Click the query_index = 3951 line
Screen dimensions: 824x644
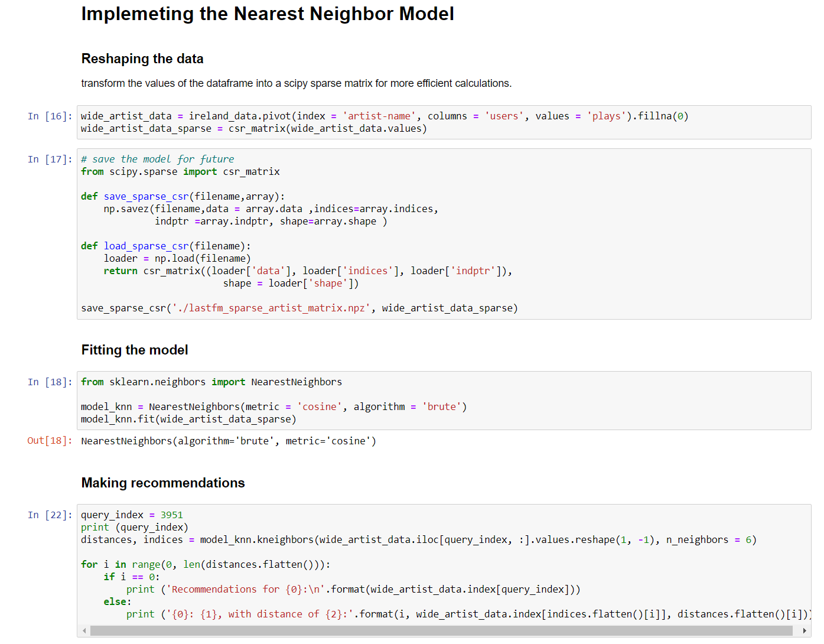[132, 515]
